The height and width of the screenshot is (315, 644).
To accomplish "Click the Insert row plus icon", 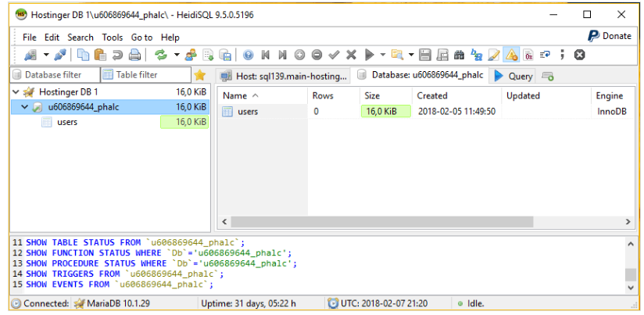I will coord(300,55).
